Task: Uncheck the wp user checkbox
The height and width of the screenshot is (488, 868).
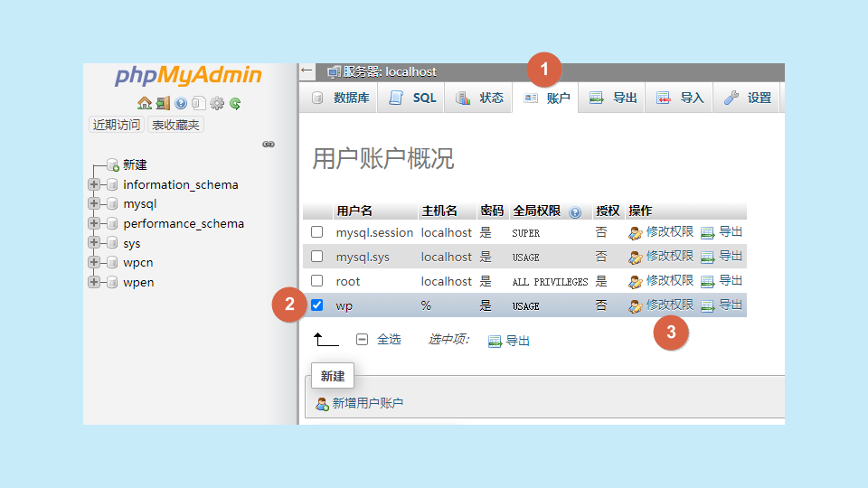Action: [x=316, y=305]
